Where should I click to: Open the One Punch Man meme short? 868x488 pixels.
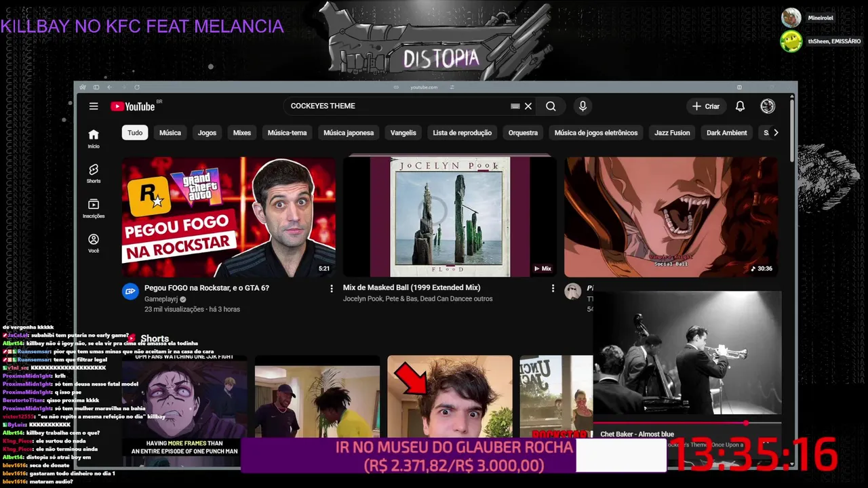pyautogui.click(x=184, y=405)
